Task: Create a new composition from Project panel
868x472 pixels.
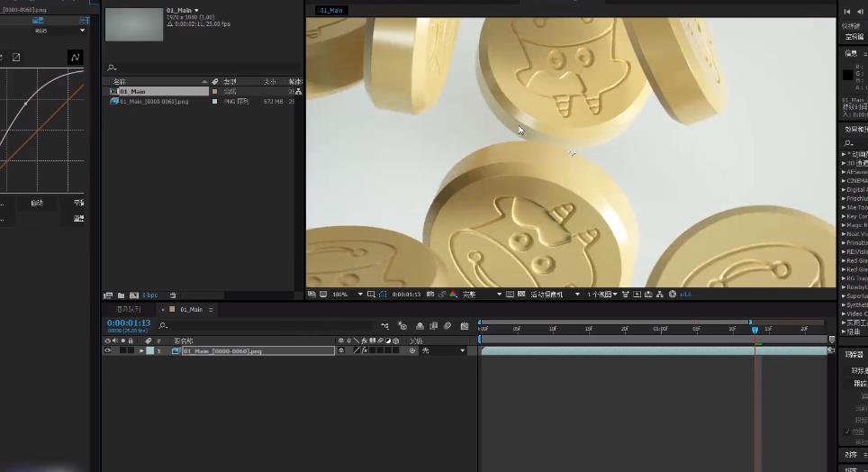Action: 133,295
